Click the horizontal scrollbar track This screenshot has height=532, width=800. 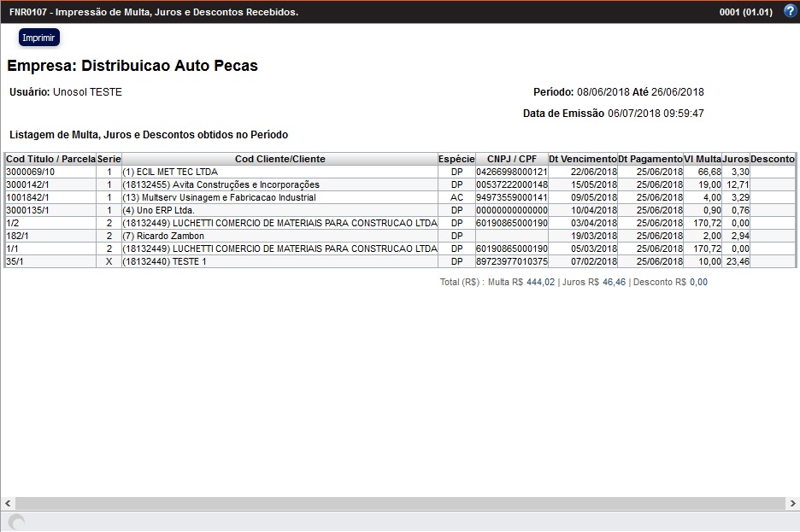click(x=400, y=503)
